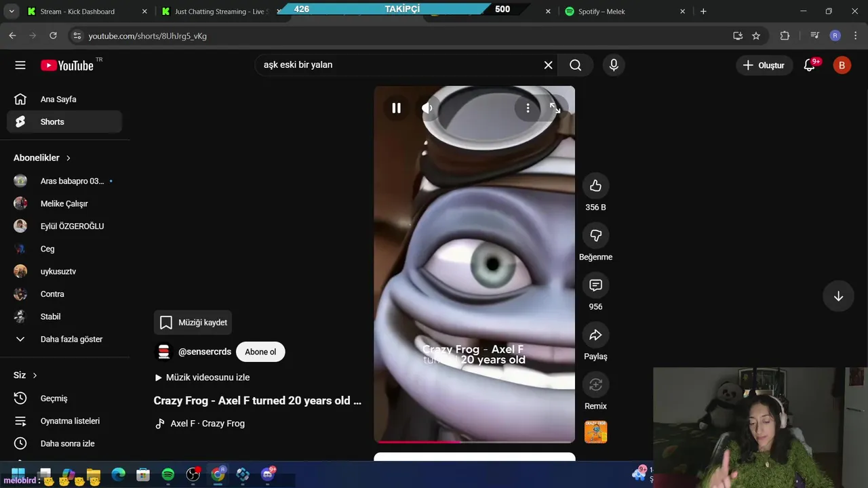Open the YouTube hamburger guide menu
Screen dimensions: 868x488
pos(20,65)
